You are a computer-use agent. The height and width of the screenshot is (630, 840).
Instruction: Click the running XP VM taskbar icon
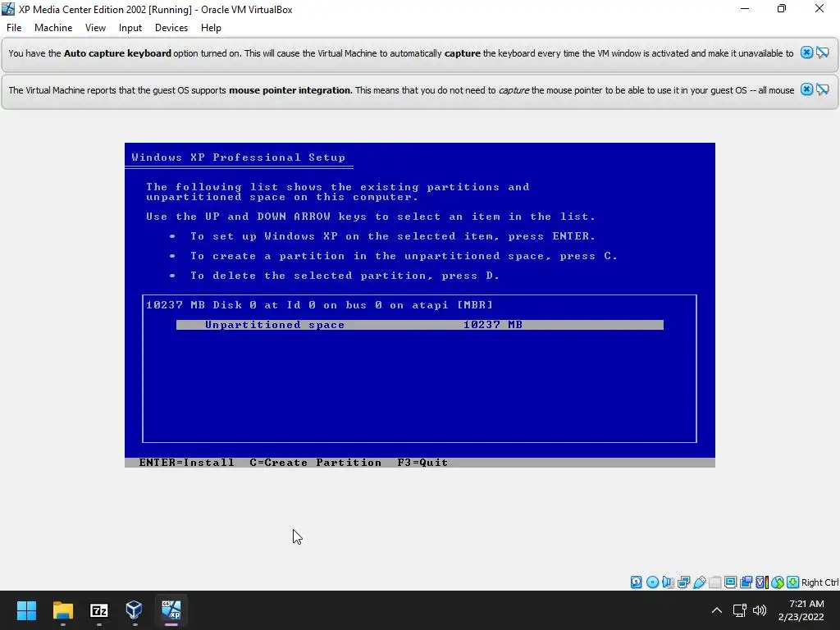pos(171,610)
